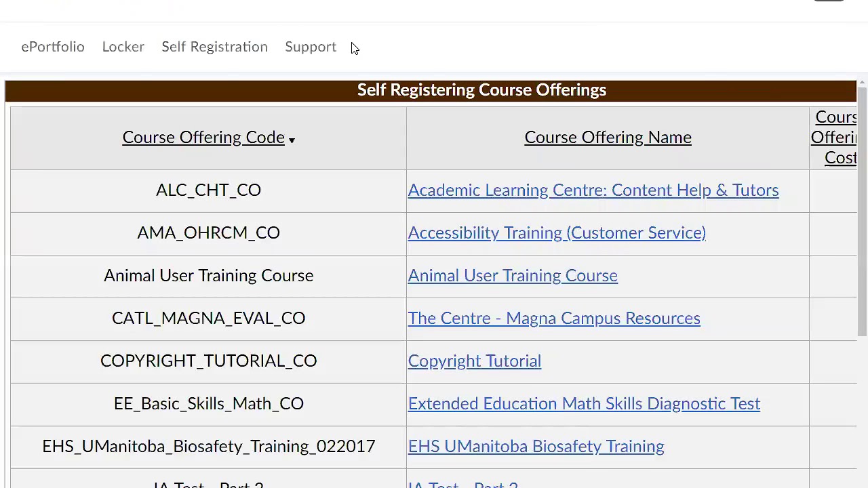Click the Self Registering Course Offerings title bar
Screen dimensions: 868x488
481,90
